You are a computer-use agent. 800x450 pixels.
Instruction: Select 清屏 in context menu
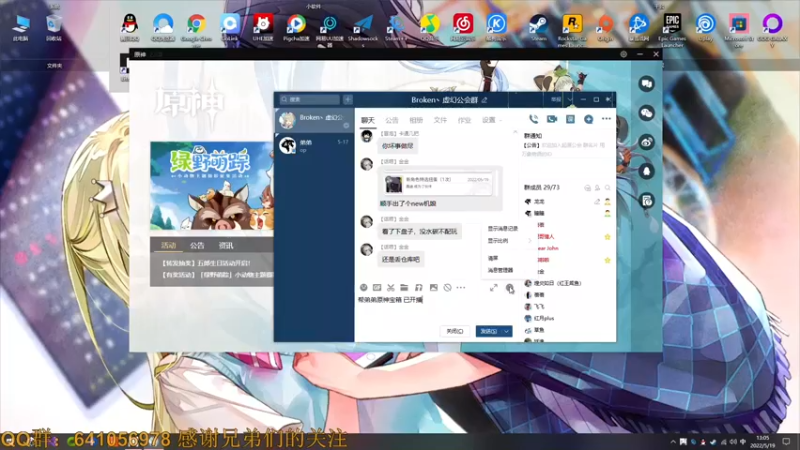pos(493,258)
